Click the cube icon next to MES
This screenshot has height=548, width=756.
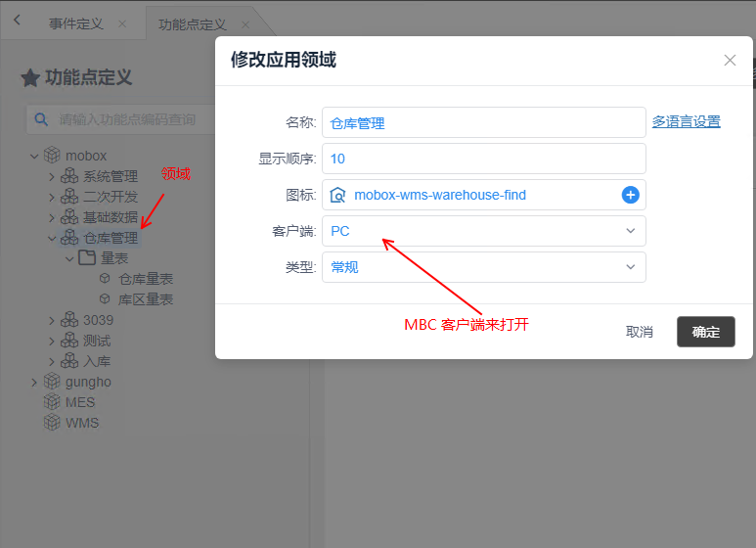(x=52, y=402)
